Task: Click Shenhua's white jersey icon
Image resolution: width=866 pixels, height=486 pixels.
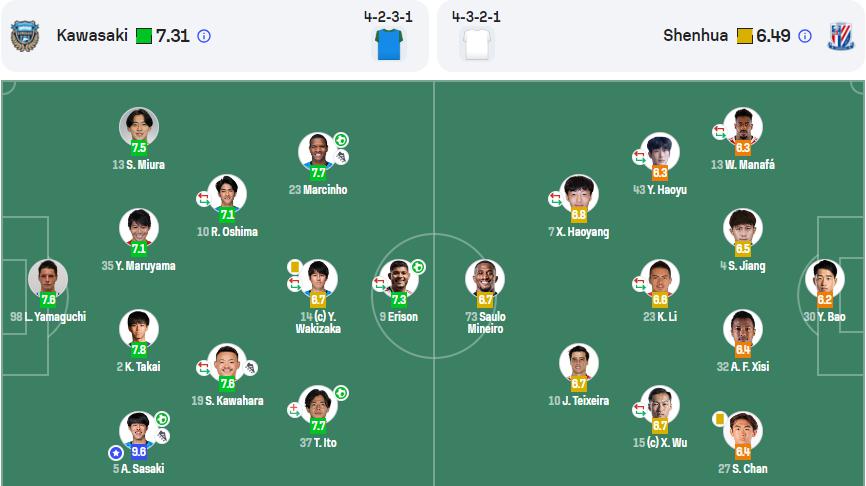Action: point(477,44)
